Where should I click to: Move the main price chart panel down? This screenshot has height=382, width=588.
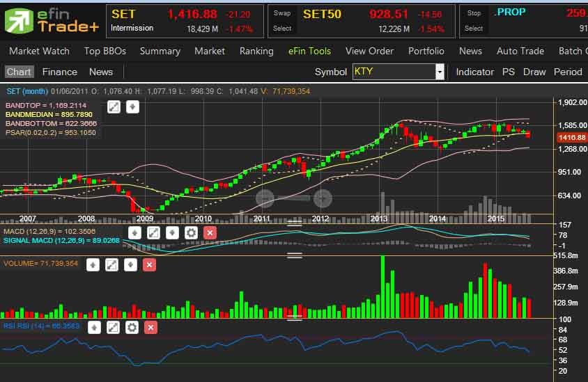tap(132, 107)
